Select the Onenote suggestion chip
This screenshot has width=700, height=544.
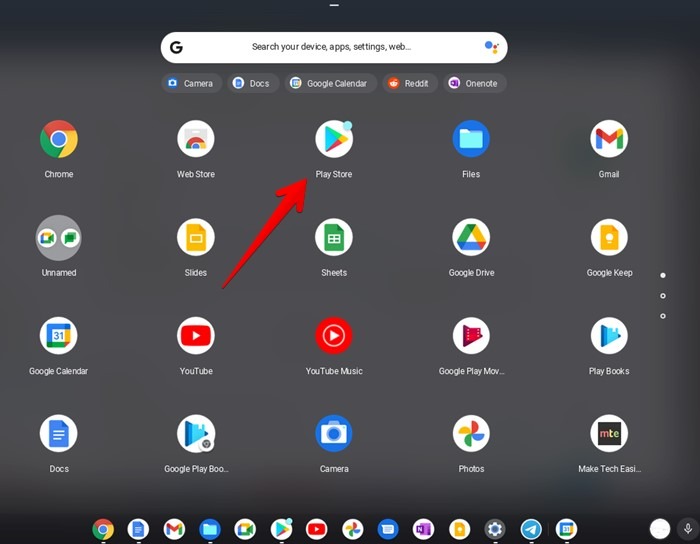click(475, 83)
